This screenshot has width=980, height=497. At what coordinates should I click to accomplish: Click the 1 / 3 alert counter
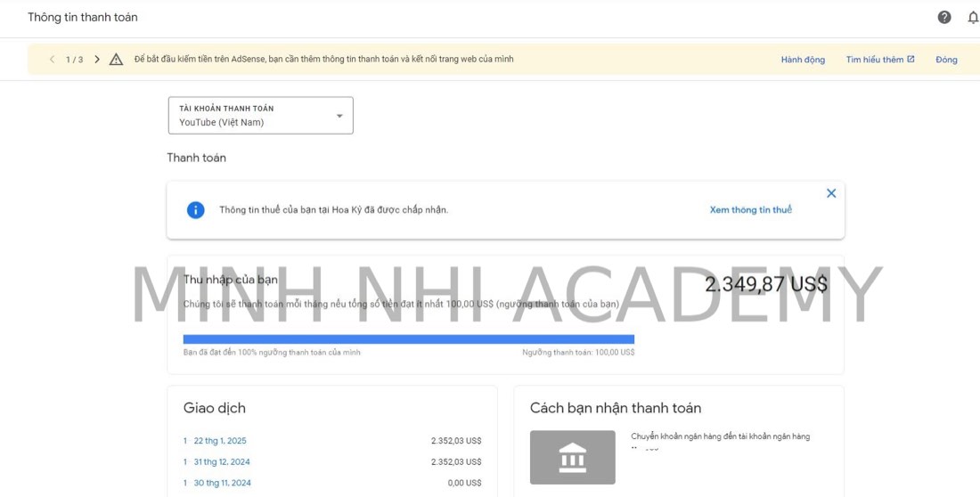coord(74,60)
